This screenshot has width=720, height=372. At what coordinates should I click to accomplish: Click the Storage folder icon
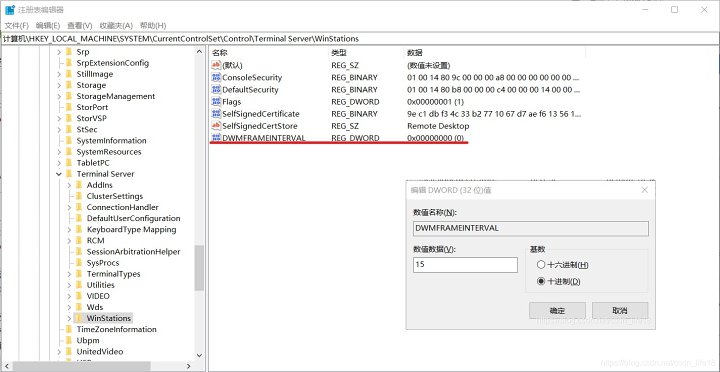coord(69,85)
